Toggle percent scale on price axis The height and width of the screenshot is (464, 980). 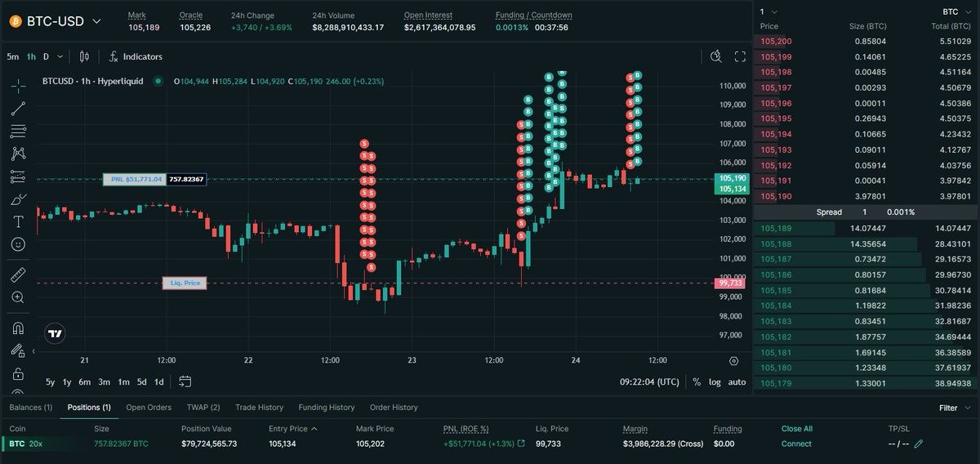coord(697,381)
